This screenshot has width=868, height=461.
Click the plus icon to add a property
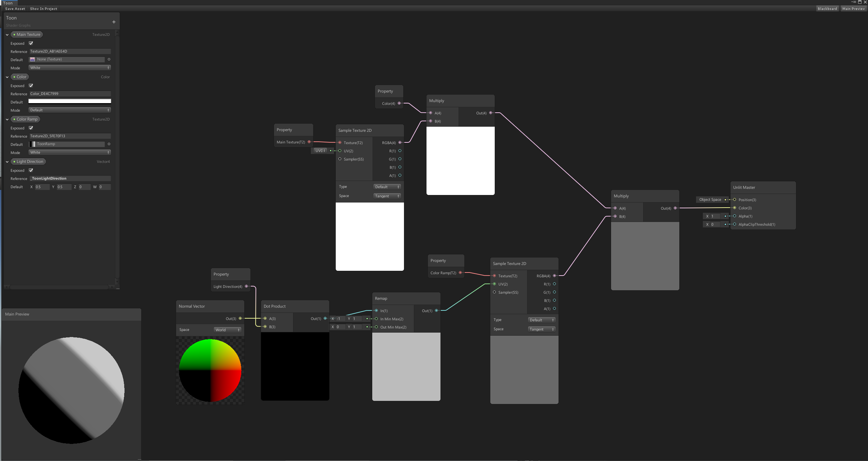[114, 22]
